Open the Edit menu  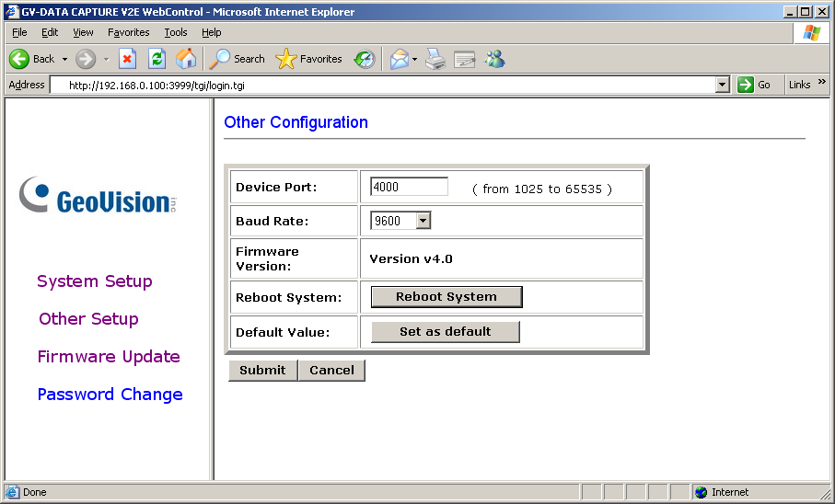[50, 32]
